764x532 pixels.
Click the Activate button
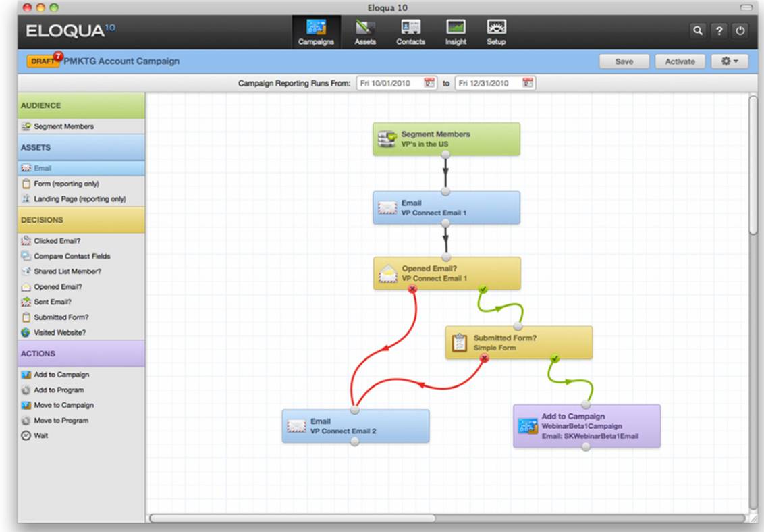680,61
